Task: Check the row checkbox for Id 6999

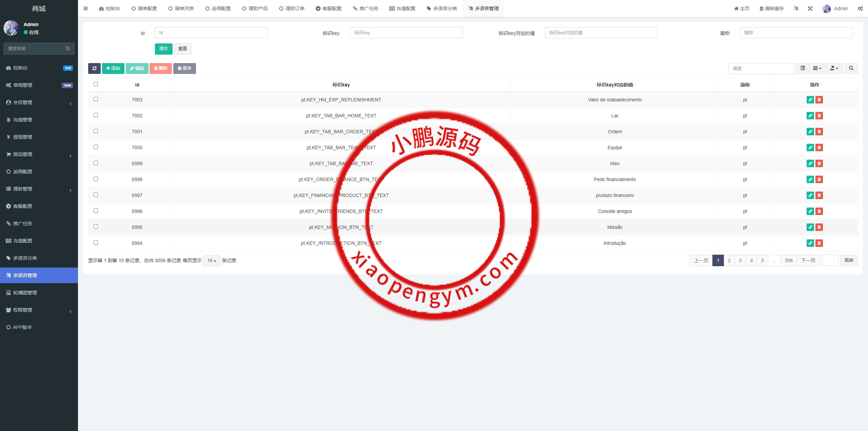Action: (x=95, y=163)
